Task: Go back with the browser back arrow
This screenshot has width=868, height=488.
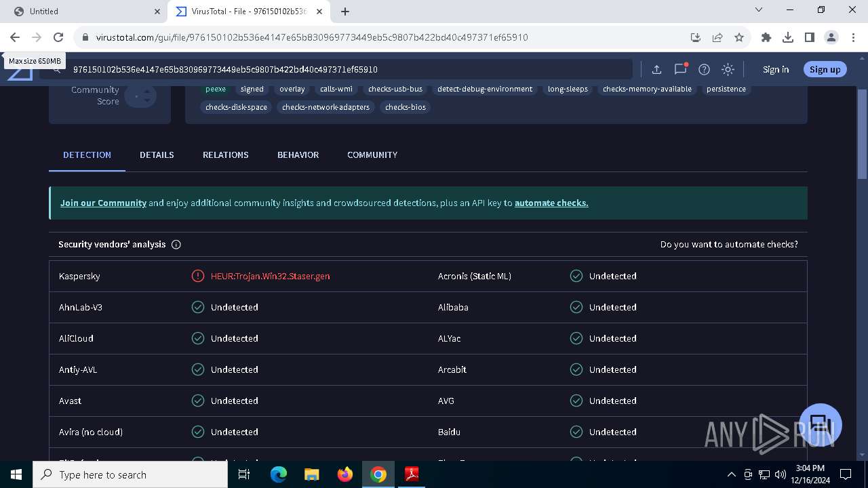Action: point(15,37)
